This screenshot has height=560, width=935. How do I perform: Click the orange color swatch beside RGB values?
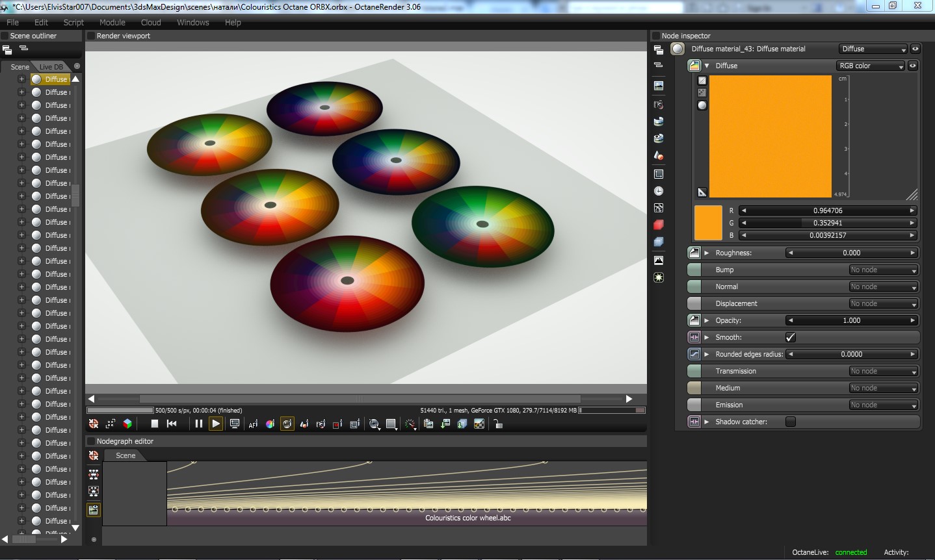708,223
